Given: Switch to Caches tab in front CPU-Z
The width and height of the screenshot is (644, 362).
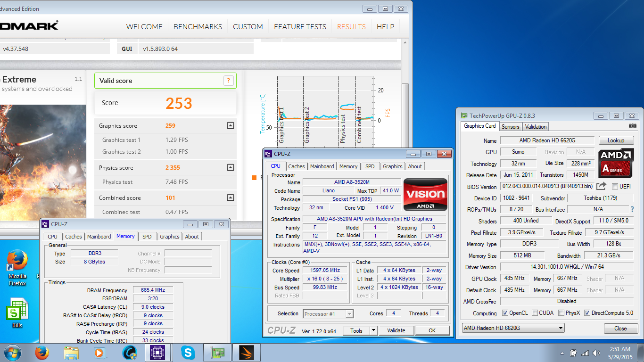Looking at the screenshot, I should pyautogui.click(x=297, y=166).
